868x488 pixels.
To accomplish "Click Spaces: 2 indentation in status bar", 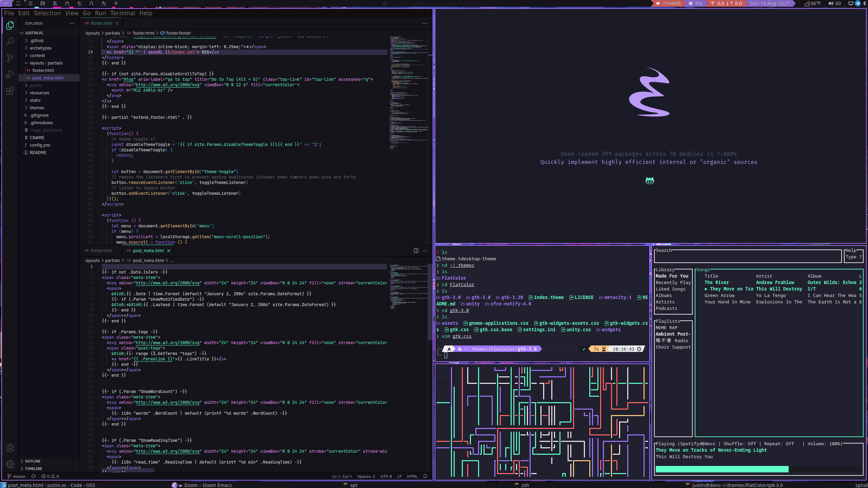I will coord(366,476).
